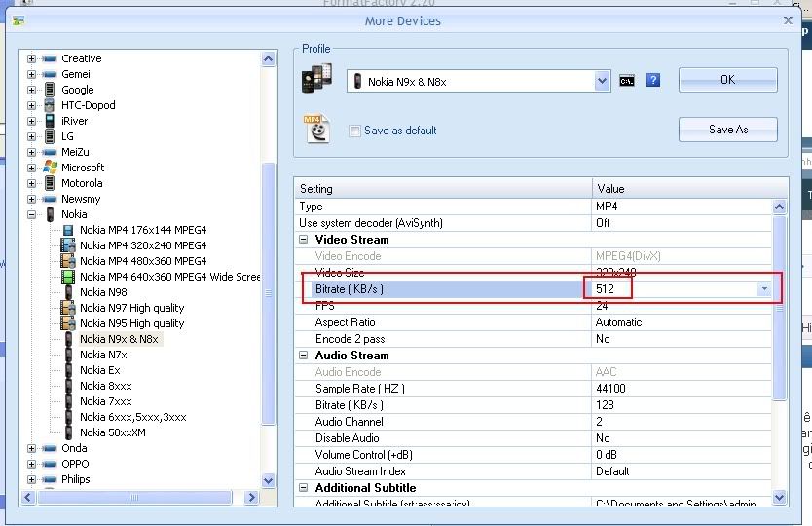Click device tree scroll down arrow
The image size is (812, 526).
point(269,480)
